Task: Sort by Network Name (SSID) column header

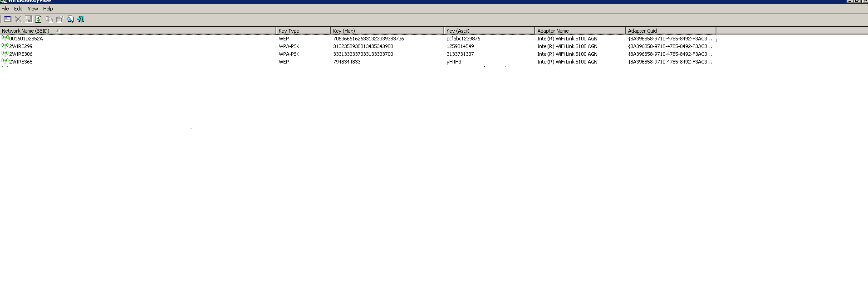Action: [x=25, y=31]
